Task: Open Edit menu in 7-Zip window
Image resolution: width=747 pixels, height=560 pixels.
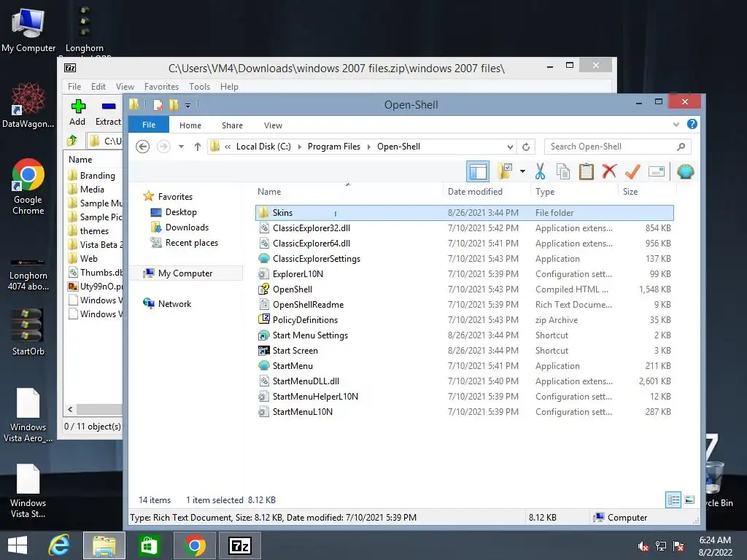Action: point(98,87)
